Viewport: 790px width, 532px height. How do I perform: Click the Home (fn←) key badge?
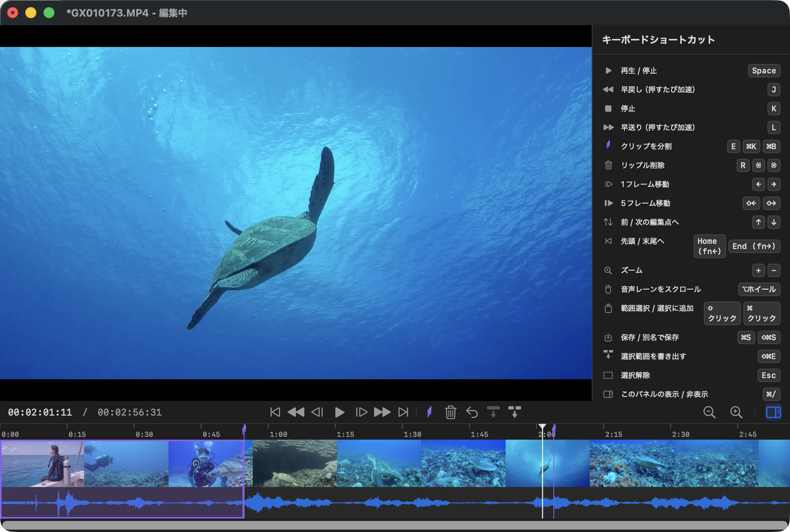709,246
